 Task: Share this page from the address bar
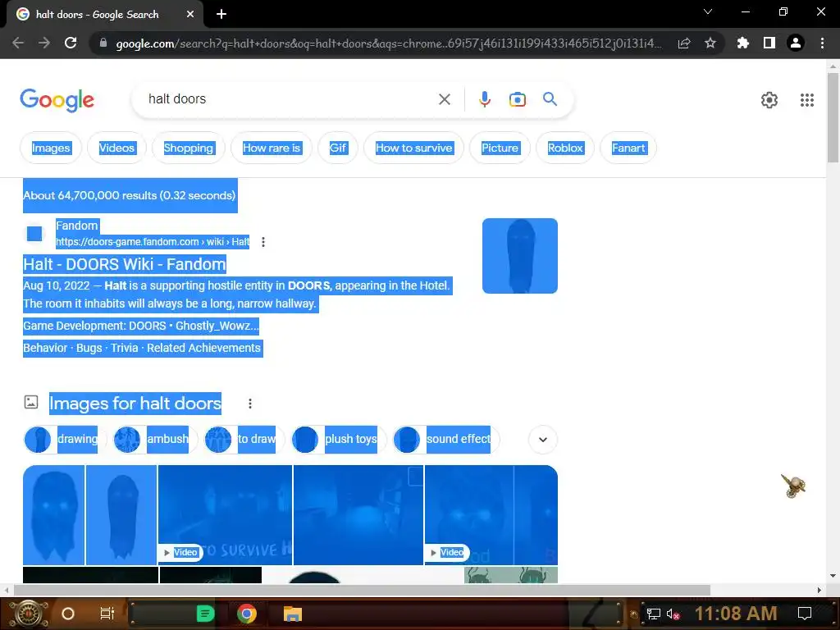pyautogui.click(x=684, y=43)
